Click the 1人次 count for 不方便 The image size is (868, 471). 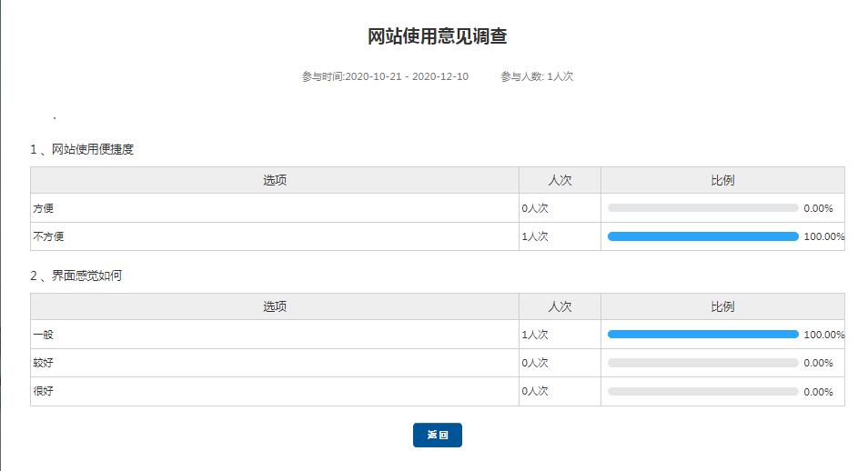point(535,236)
